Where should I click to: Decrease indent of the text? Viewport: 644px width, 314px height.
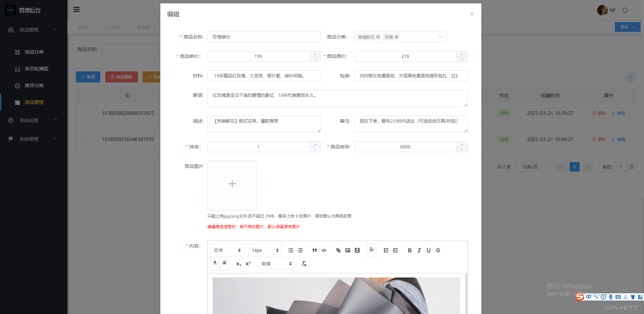(386, 250)
